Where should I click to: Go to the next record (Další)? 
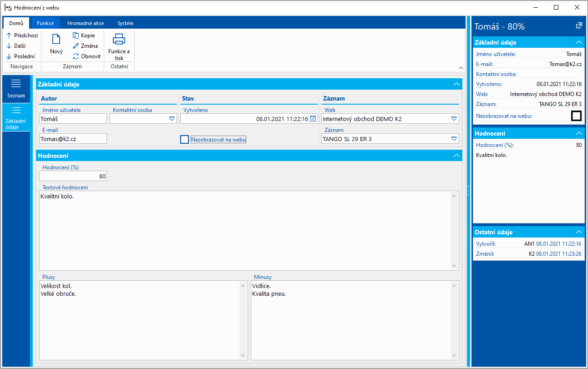click(x=16, y=46)
